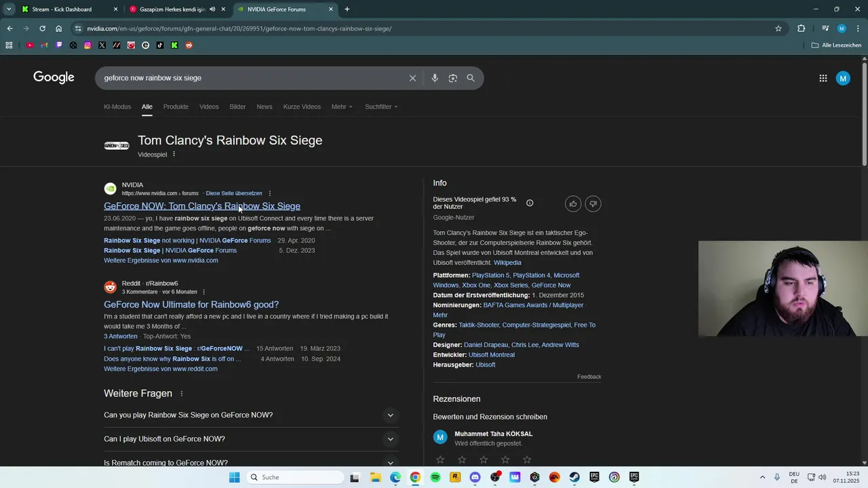Open 'GeForce Now Ultimate for Rainbow6 good?' result
Image resolution: width=868 pixels, height=488 pixels.
tap(191, 305)
